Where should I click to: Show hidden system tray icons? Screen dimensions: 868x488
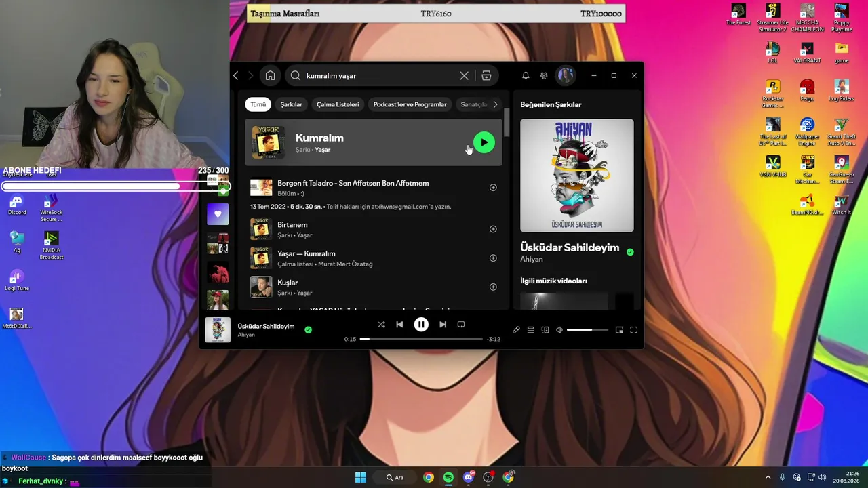tap(768, 477)
